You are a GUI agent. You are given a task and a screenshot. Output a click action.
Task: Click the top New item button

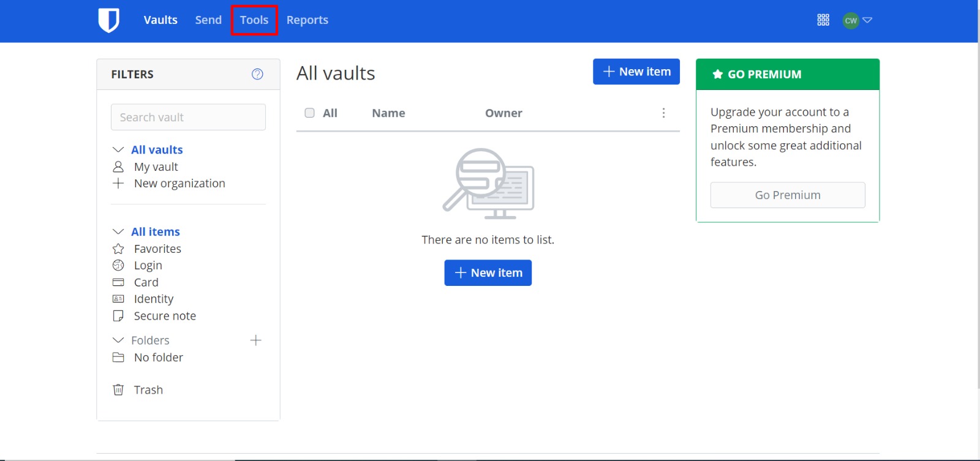pyautogui.click(x=636, y=72)
